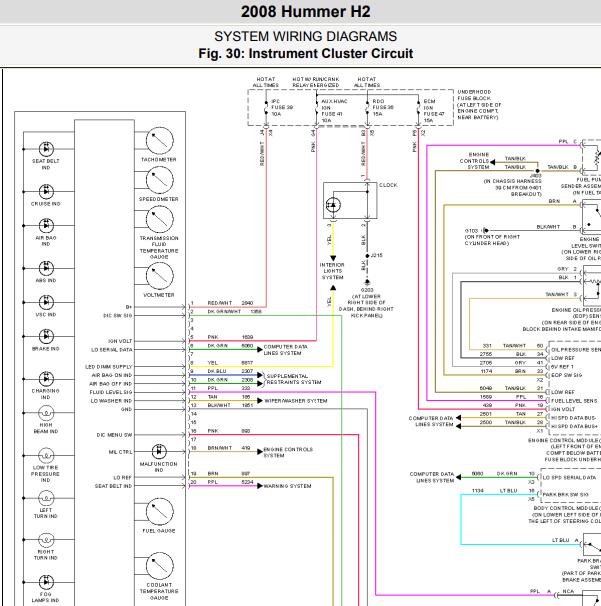601x606 pixels.
Task: Click the "LED DIMM SUPPLY" pin label
Action: 109,367
